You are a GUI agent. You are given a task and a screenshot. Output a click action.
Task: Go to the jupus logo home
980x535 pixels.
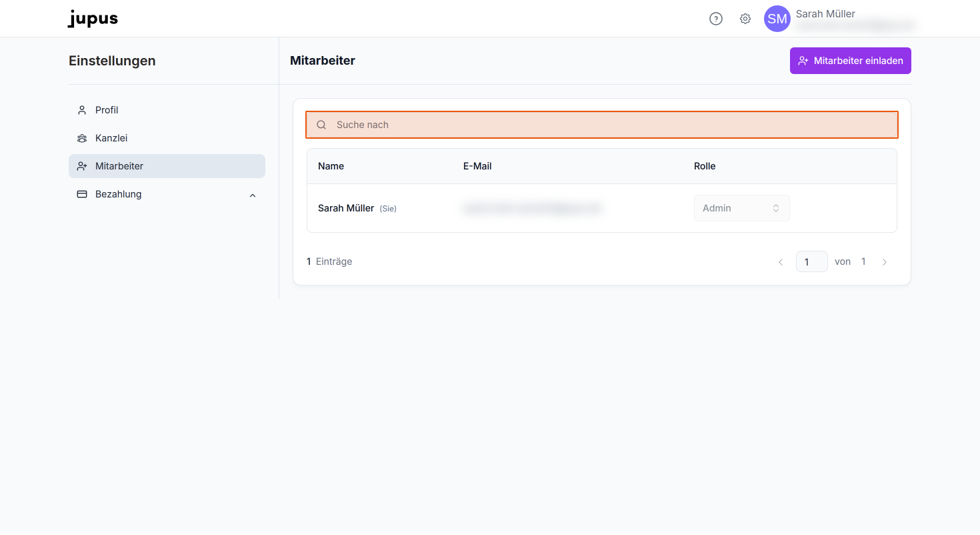93,19
